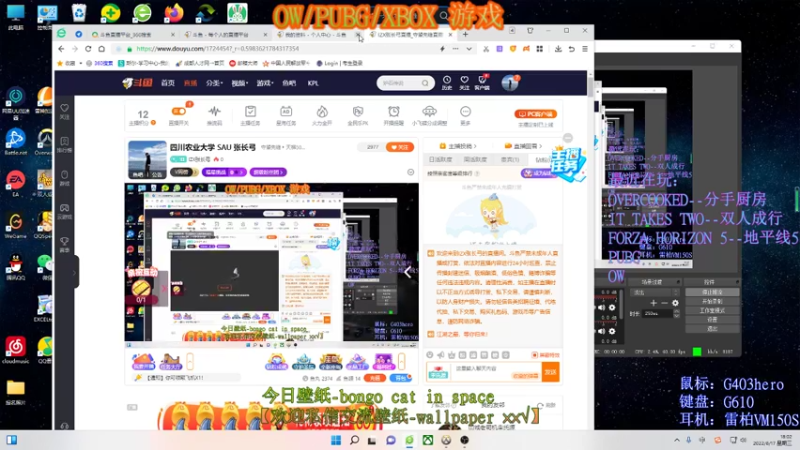The image size is (800, 450).
Task: Open the flame icon in streamer toolbar
Action: coord(322,111)
